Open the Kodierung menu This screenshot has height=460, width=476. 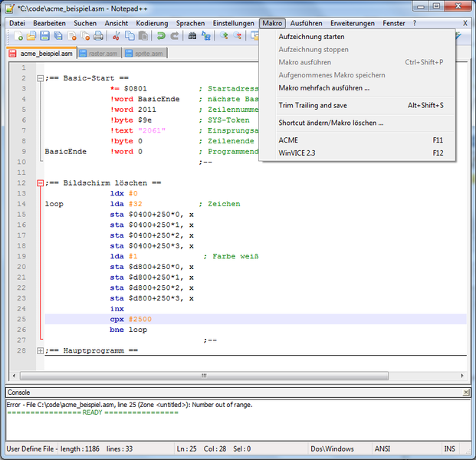click(152, 23)
